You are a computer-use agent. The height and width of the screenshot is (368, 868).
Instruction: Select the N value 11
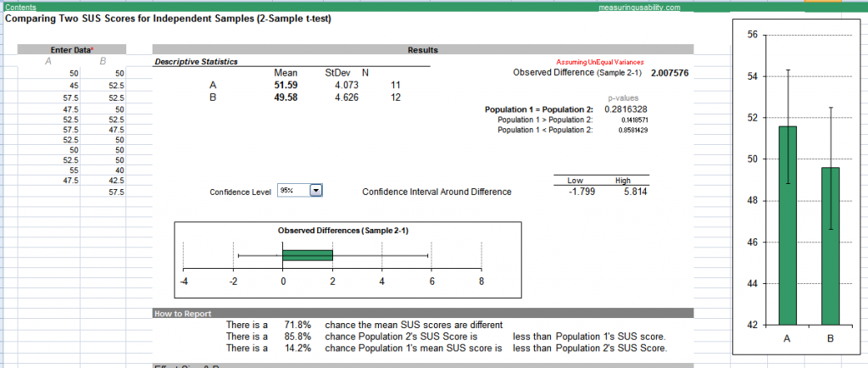coord(395,86)
